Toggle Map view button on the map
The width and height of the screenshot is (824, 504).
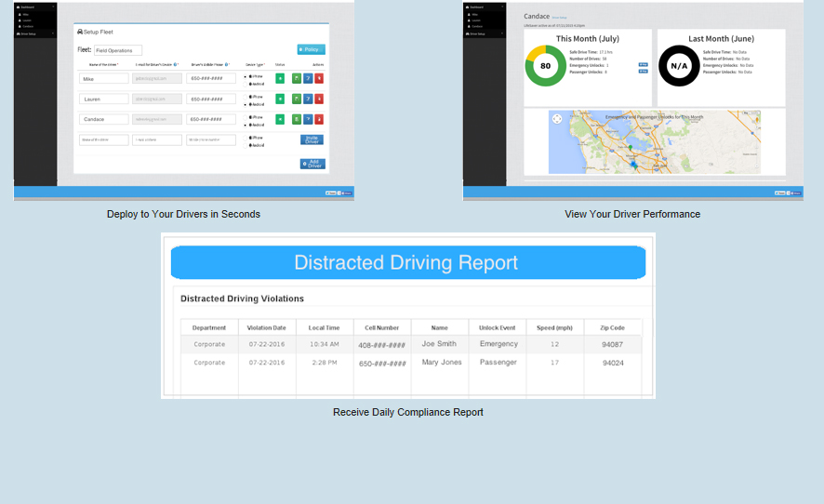745,113
